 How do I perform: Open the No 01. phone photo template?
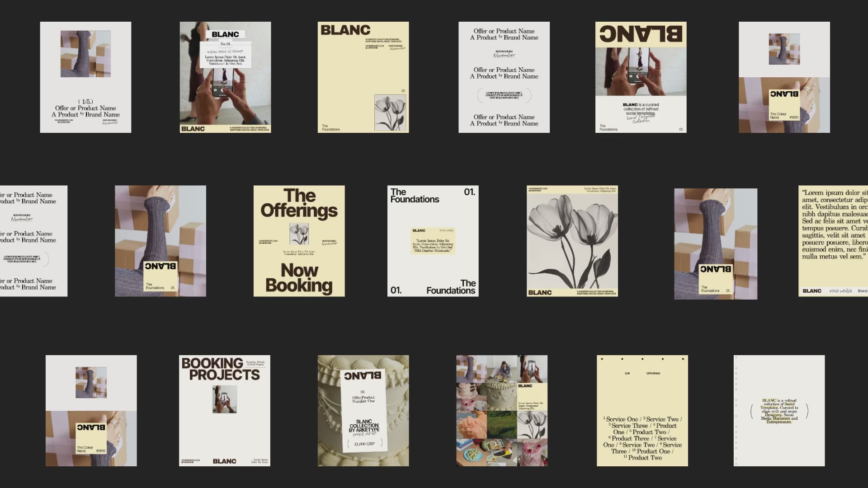coord(225,77)
